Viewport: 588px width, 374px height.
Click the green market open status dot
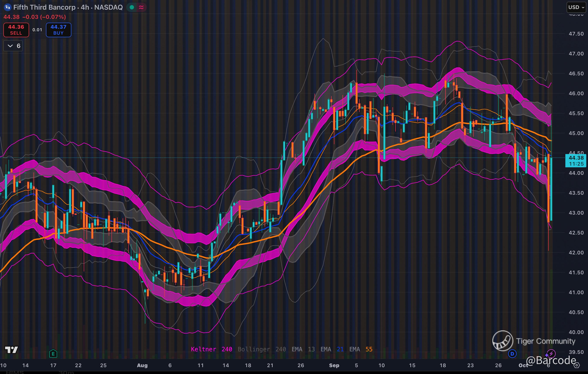[x=132, y=7]
